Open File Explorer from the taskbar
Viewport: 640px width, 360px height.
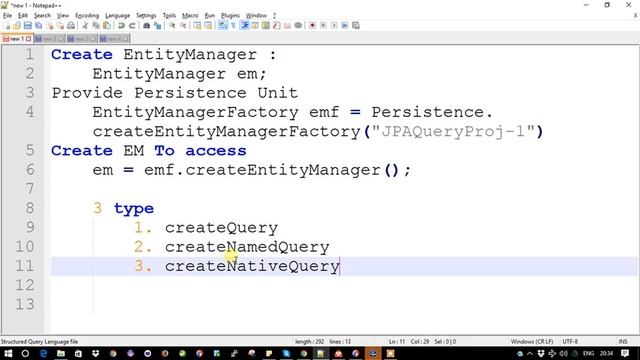[x=61, y=353]
